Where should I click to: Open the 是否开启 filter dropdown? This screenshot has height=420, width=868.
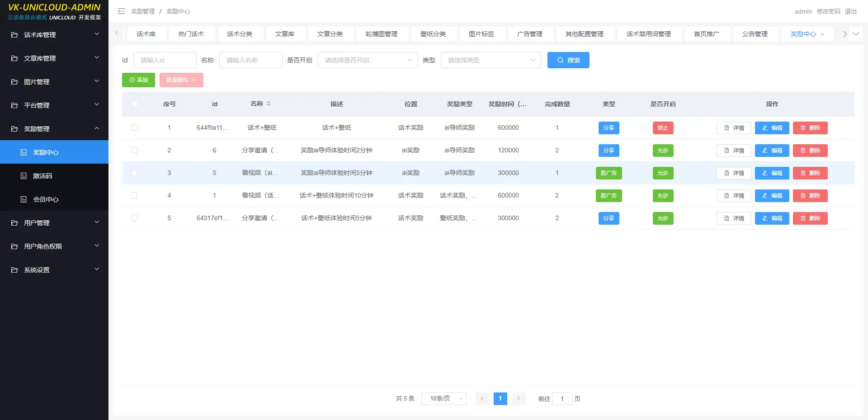[368, 60]
